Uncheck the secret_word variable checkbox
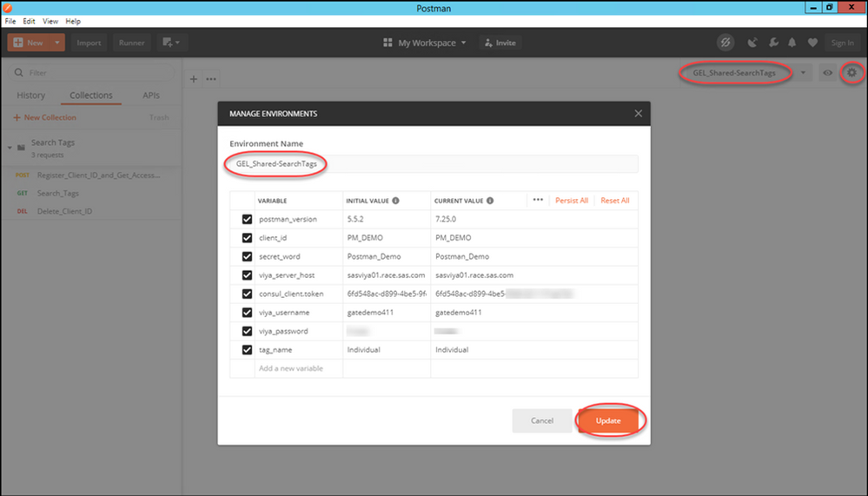 (x=247, y=256)
